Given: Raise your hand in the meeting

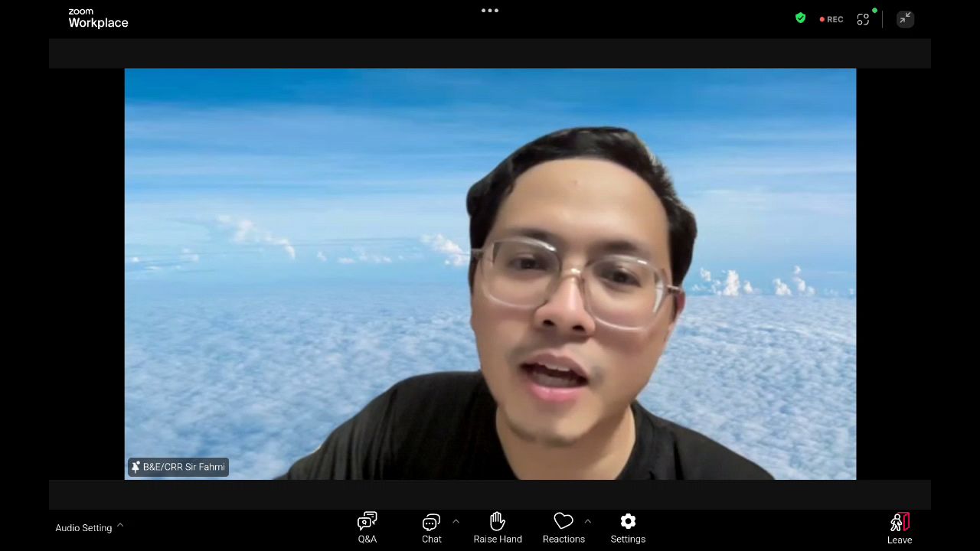Looking at the screenshot, I should coord(498,528).
